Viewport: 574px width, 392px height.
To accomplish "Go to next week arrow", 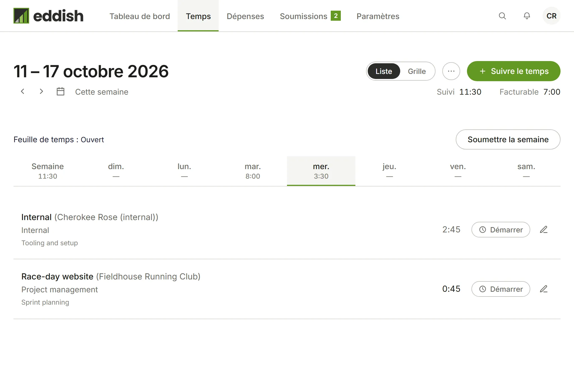I will 41,91.
